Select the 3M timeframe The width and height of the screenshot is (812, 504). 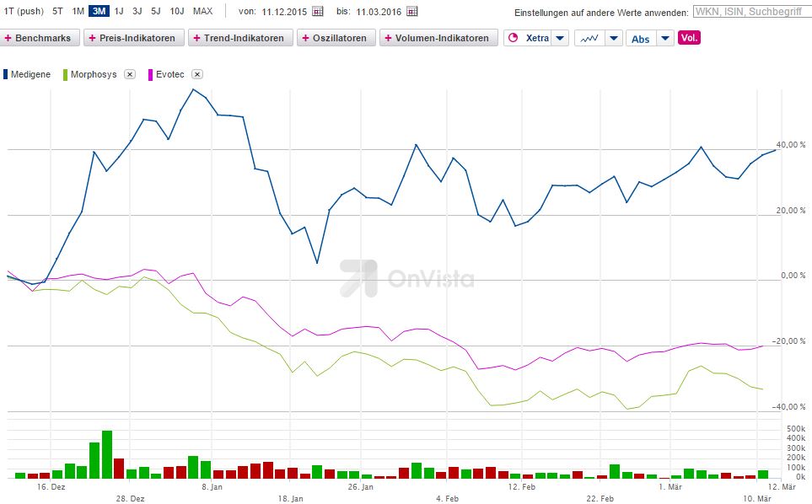[99, 11]
